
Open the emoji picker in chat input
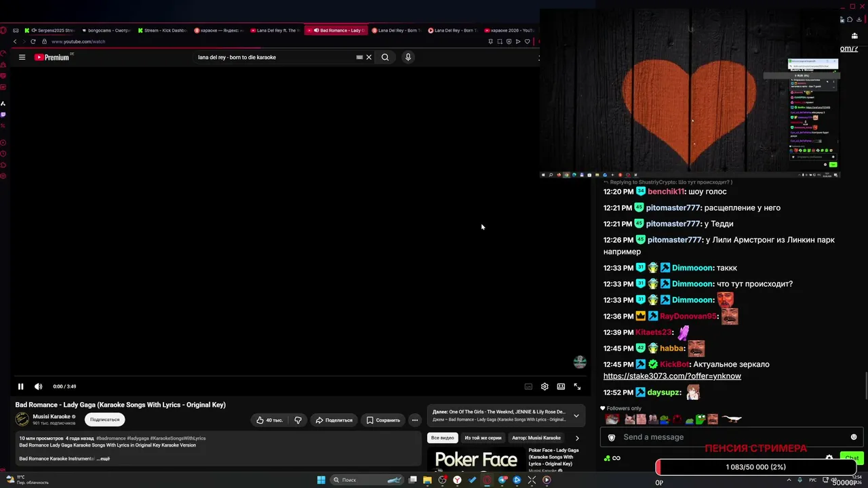pyautogui.click(x=854, y=437)
